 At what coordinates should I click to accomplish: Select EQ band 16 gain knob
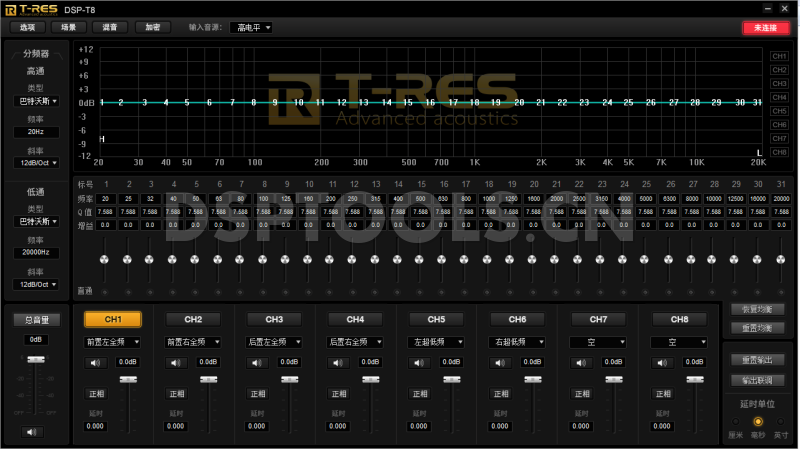point(442,260)
